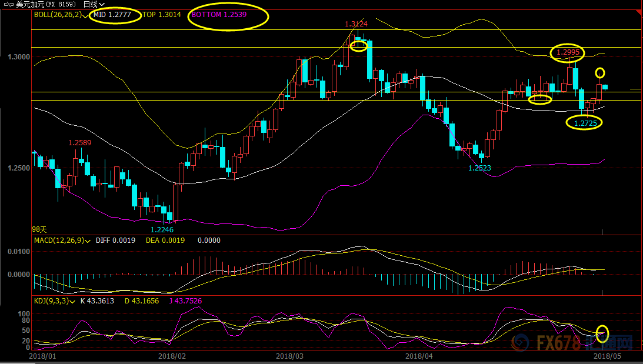Open the 日线 timeframe dropdown
Image resolution: width=643 pixels, height=364 pixels.
(94, 4)
